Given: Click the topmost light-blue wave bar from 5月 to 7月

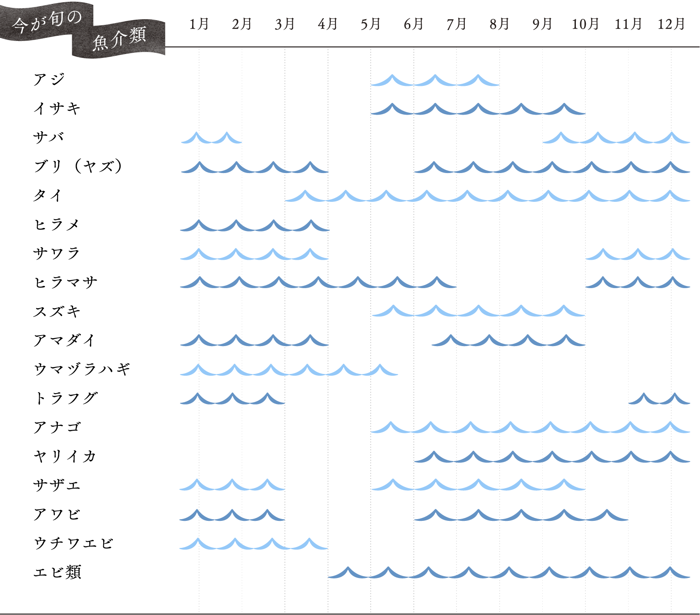Looking at the screenshot, I should (x=435, y=81).
